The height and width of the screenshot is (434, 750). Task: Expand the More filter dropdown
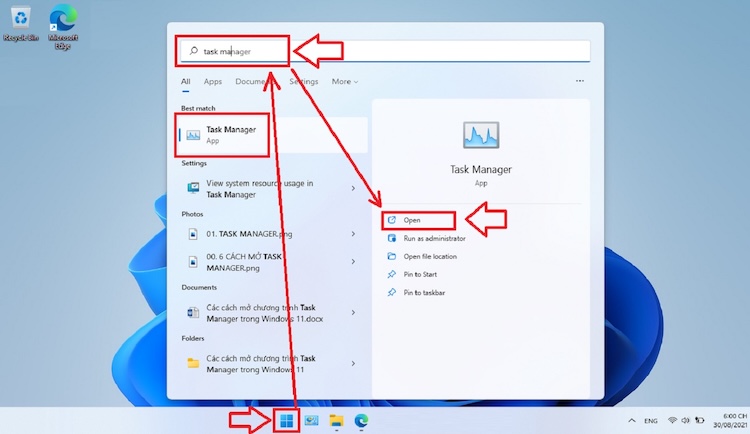tap(344, 82)
